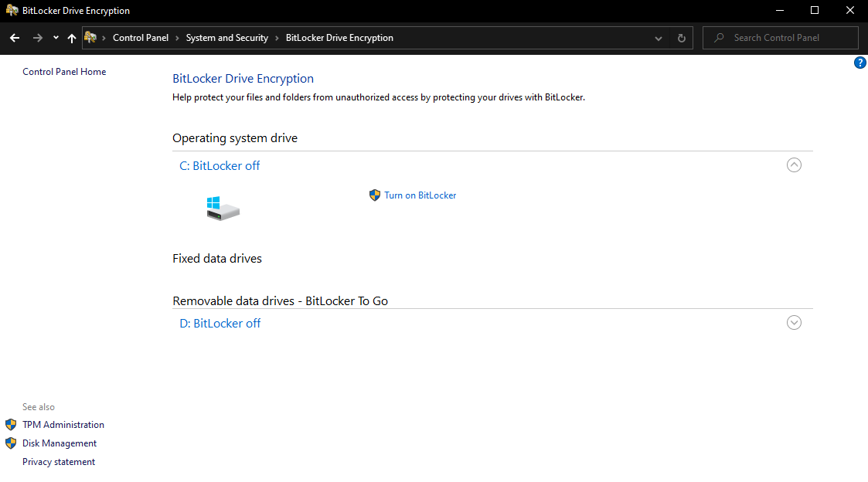The image size is (868, 482).
Task: Click the address bar Control Panel icon
Action: [90, 38]
